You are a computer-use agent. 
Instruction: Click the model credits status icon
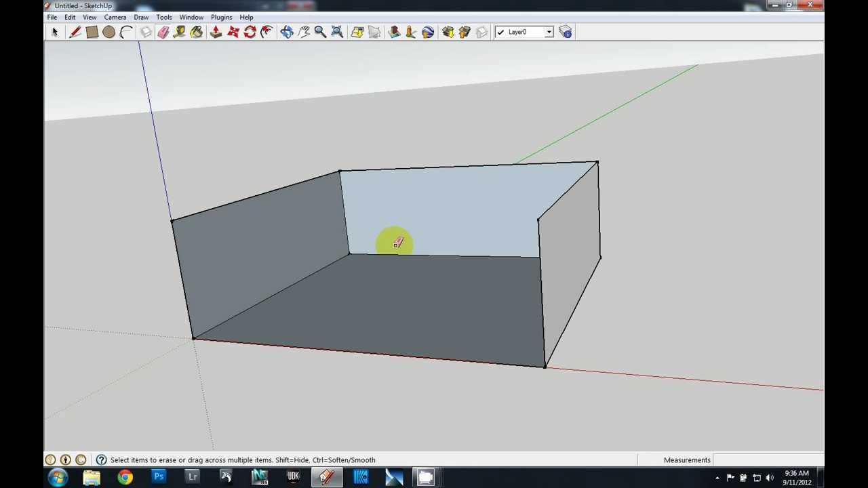pos(66,460)
